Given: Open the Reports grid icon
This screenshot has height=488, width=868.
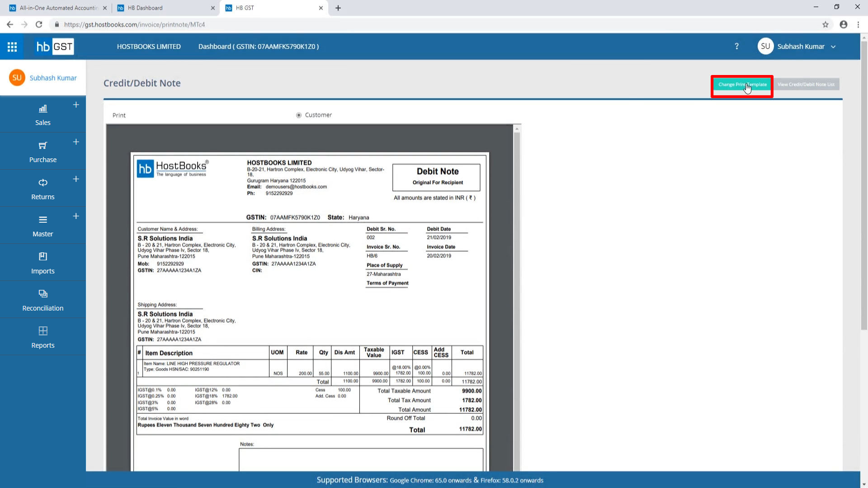Looking at the screenshot, I should [x=43, y=331].
